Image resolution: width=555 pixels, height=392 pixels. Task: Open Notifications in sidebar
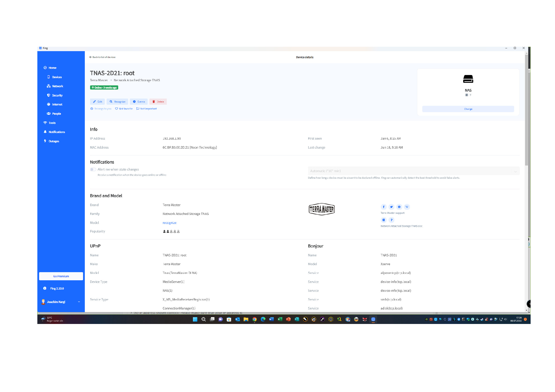coord(54,132)
